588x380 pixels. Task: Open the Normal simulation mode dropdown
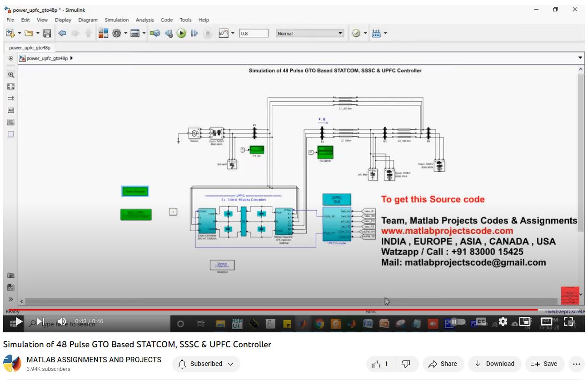pyautogui.click(x=310, y=34)
